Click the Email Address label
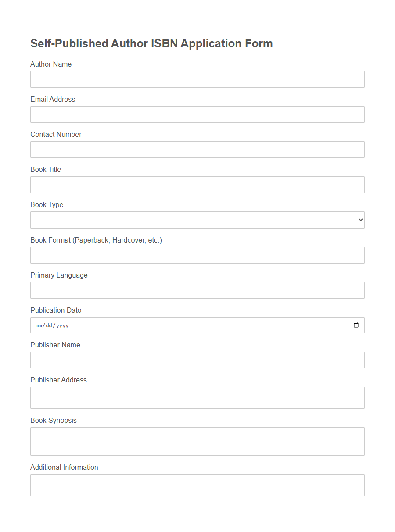 click(52, 99)
